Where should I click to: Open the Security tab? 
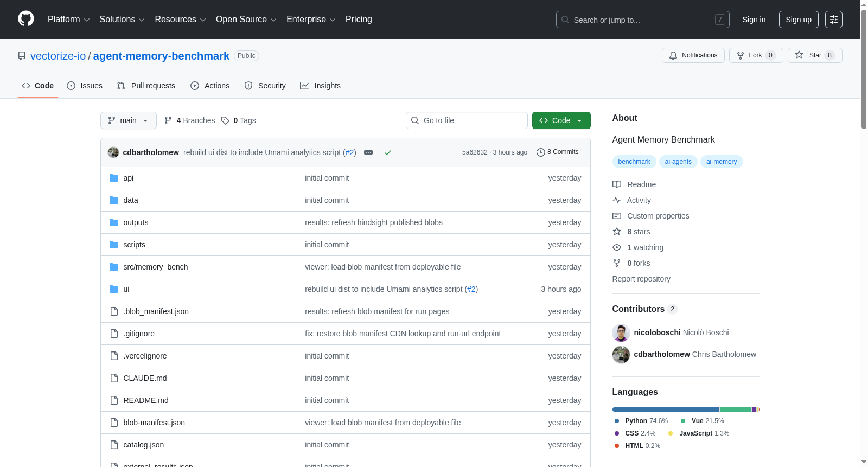(265, 86)
